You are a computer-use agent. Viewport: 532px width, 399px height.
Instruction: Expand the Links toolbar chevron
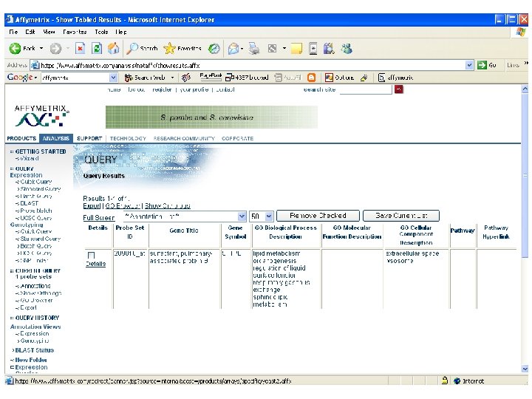(x=526, y=63)
